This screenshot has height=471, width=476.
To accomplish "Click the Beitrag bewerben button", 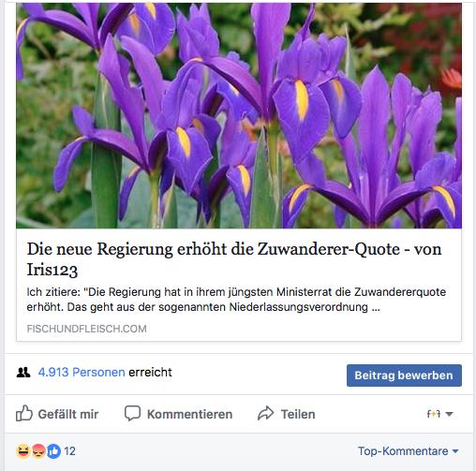I will [404, 375].
